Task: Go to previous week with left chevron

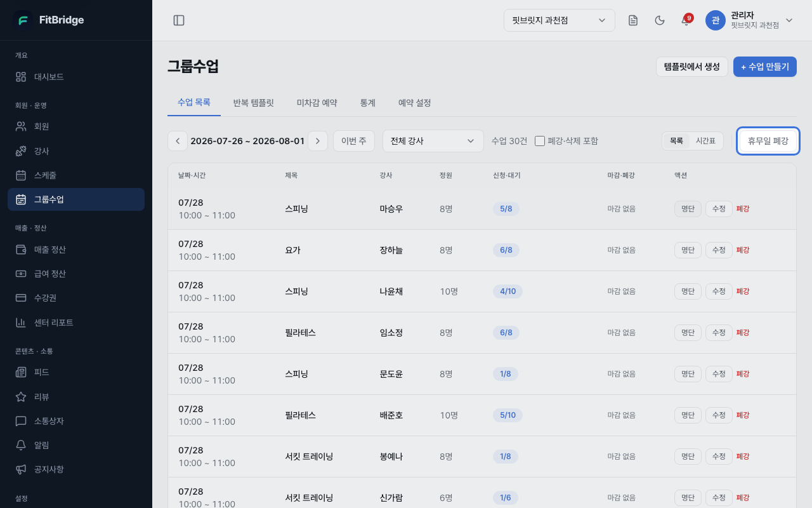Action: (x=178, y=141)
